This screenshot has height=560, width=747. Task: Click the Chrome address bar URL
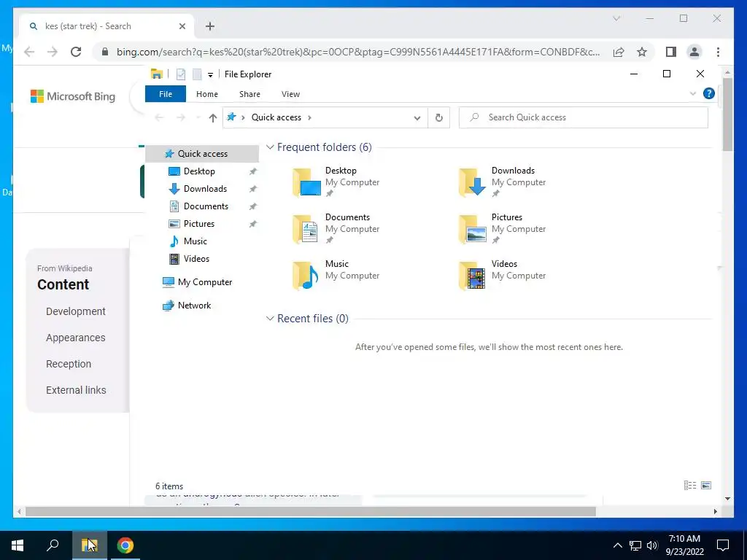(357, 52)
